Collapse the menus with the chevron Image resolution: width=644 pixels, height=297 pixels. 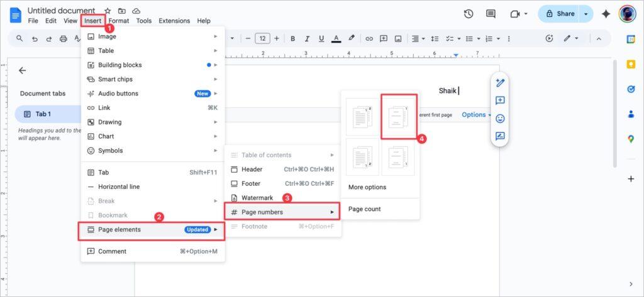pyautogui.click(x=599, y=38)
